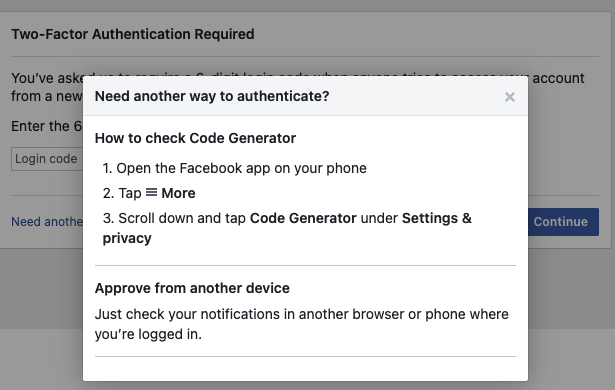Image resolution: width=615 pixels, height=390 pixels.
Task: Click the Just check your notifications paragraph
Action: [302, 324]
